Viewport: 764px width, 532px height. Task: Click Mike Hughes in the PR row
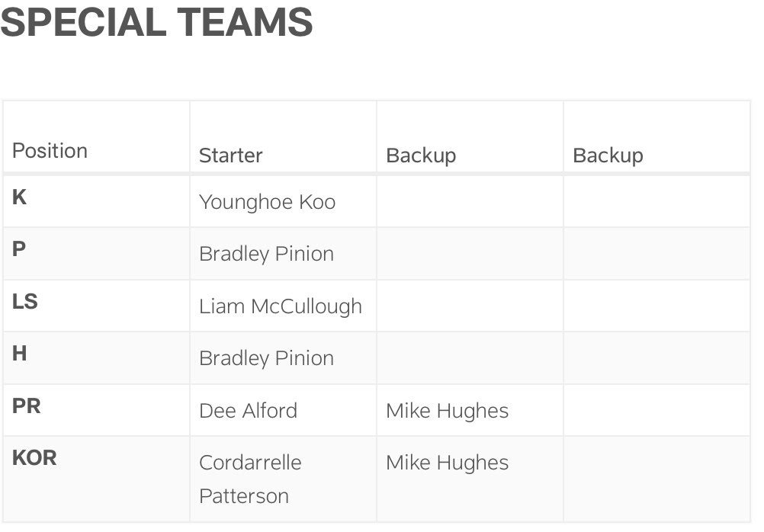pos(447,411)
